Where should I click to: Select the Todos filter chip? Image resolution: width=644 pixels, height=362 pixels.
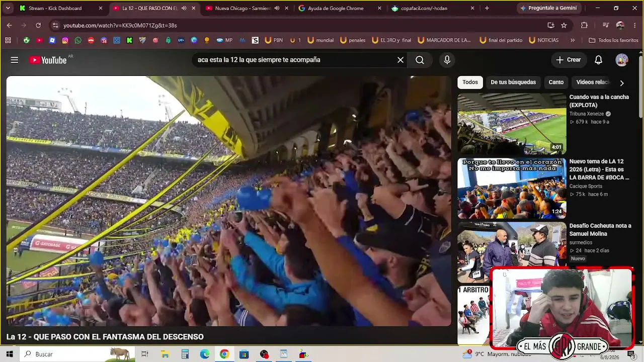(x=470, y=82)
